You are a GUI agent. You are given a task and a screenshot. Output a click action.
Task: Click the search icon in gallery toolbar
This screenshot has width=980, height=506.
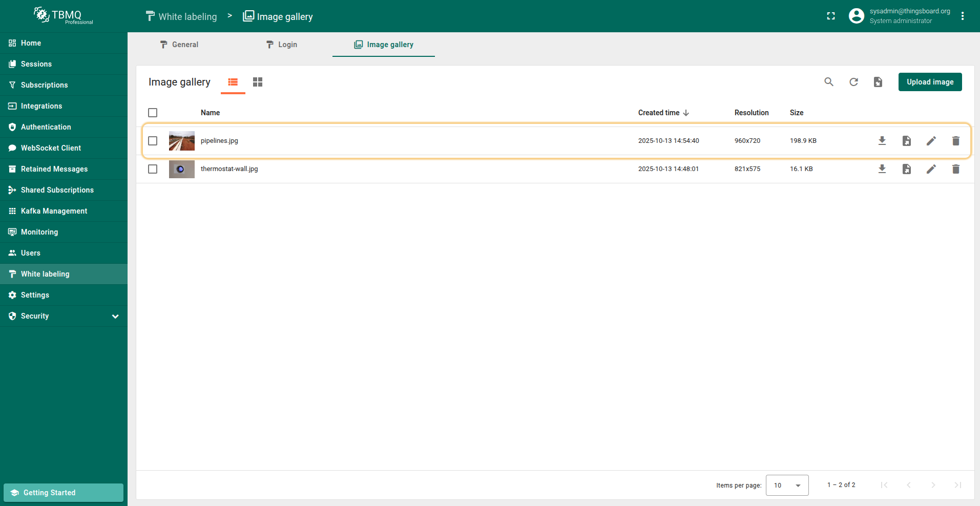(828, 82)
